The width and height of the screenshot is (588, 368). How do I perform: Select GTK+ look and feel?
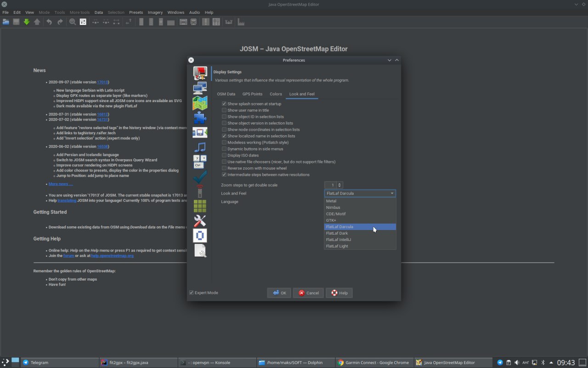click(x=360, y=220)
